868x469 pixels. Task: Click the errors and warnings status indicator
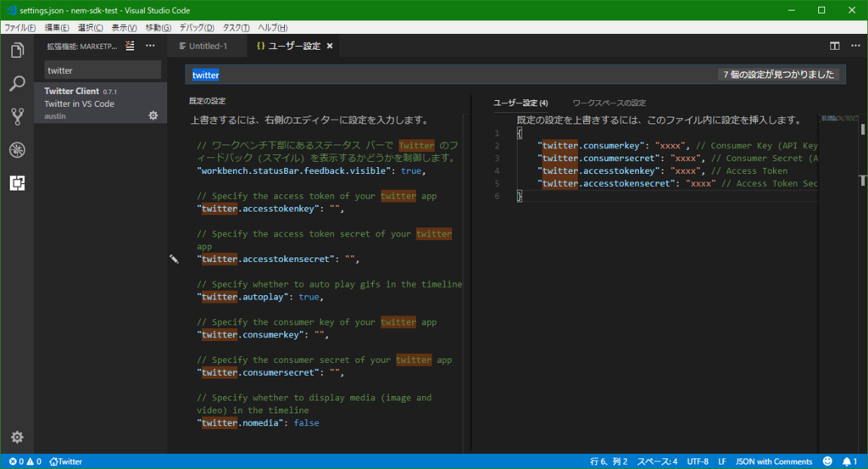(25, 461)
